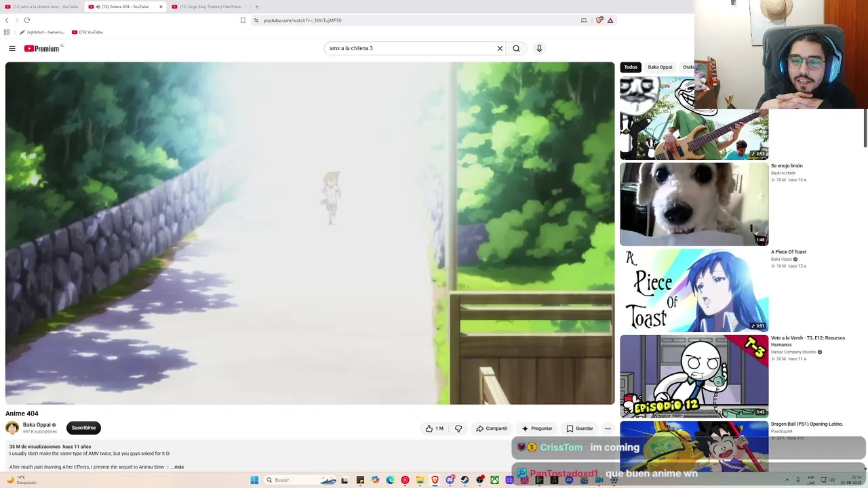
Task: Start voice search with the microphone
Action: click(x=539, y=48)
